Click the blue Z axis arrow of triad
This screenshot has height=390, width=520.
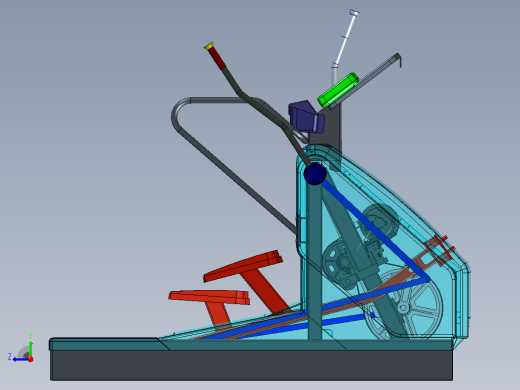pyautogui.click(x=21, y=360)
